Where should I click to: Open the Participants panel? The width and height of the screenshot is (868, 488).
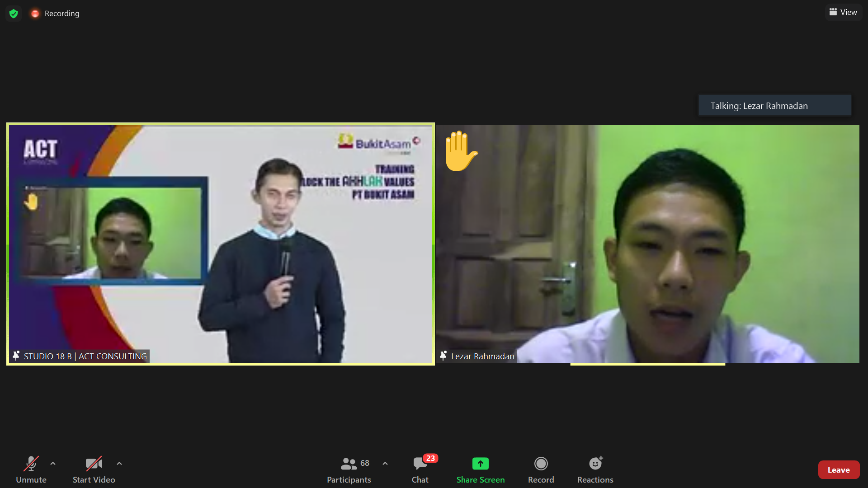[349, 470]
